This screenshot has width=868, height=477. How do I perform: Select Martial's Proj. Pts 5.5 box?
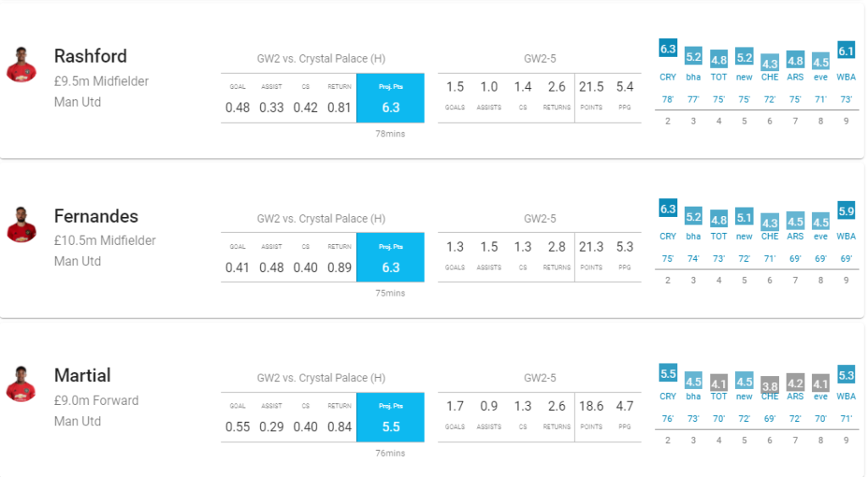[x=390, y=418]
